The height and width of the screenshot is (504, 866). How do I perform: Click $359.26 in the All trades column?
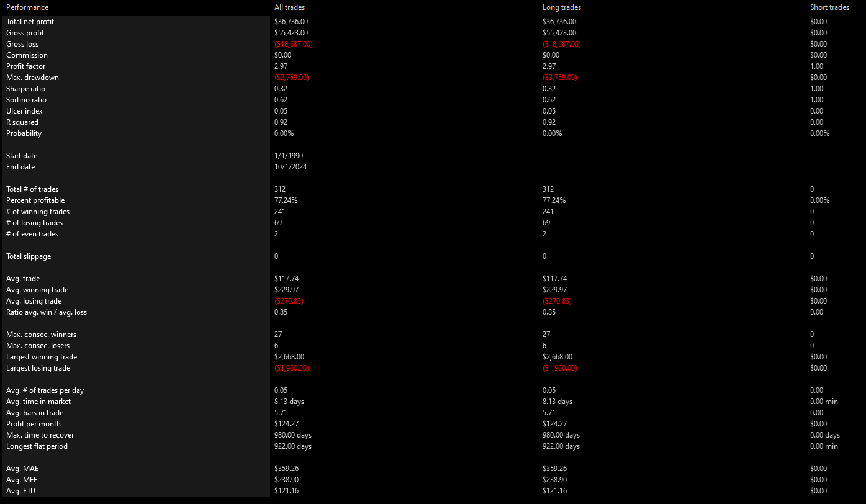(x=287, y=469)
